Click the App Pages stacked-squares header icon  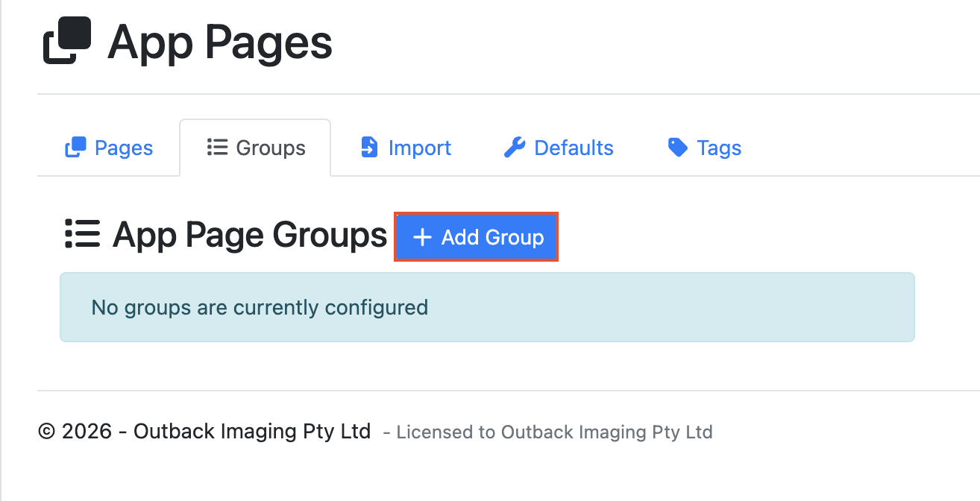[x=67, y=41]
